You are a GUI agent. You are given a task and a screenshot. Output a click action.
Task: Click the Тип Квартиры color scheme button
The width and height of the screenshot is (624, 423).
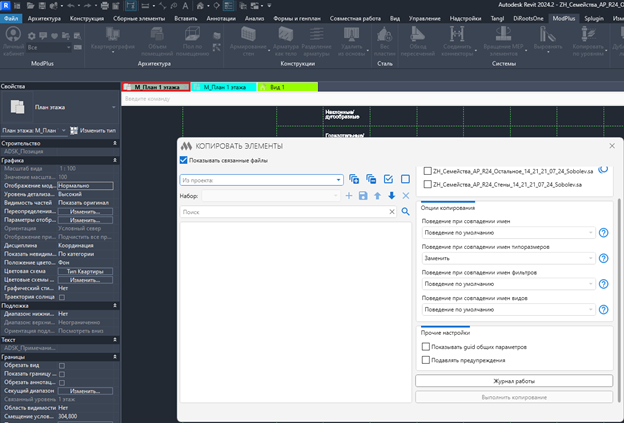pos(85,271)
